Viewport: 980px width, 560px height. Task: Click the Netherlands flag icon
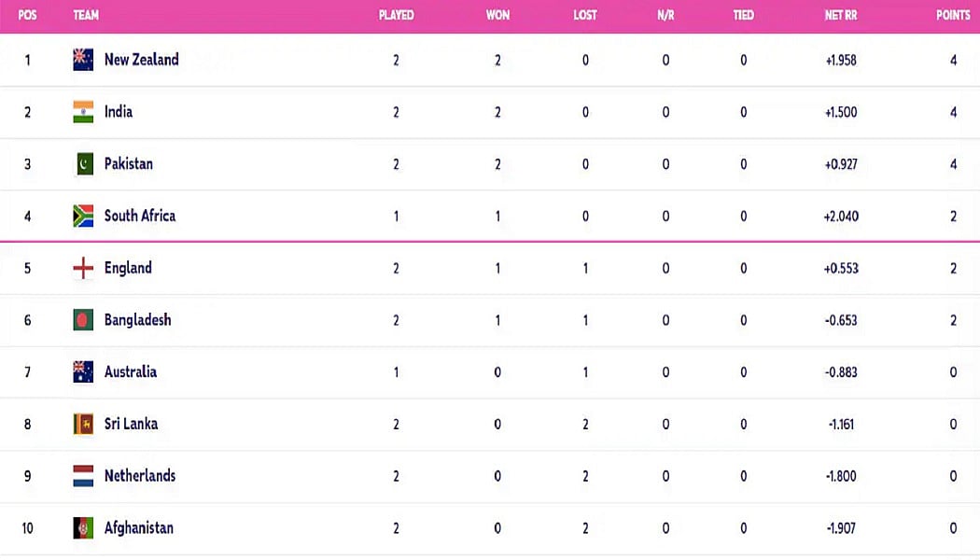83,476
